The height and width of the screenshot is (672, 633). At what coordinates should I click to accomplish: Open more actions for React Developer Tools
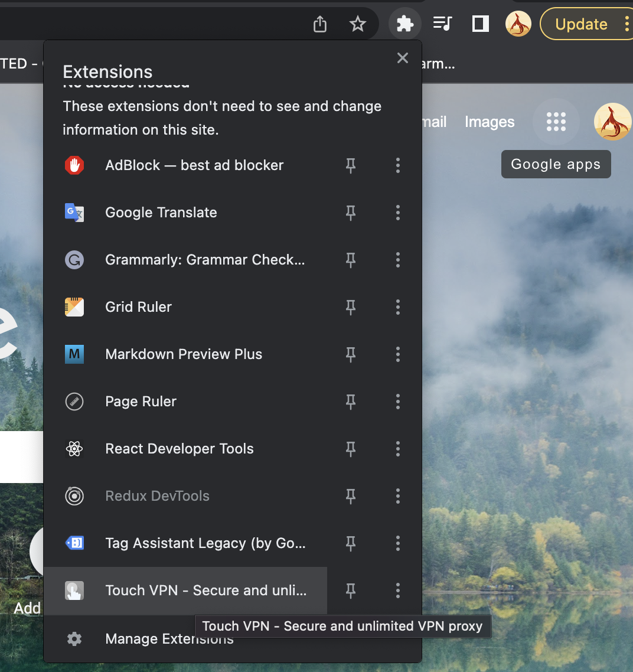pyautogui.click(x=398, y=449)
